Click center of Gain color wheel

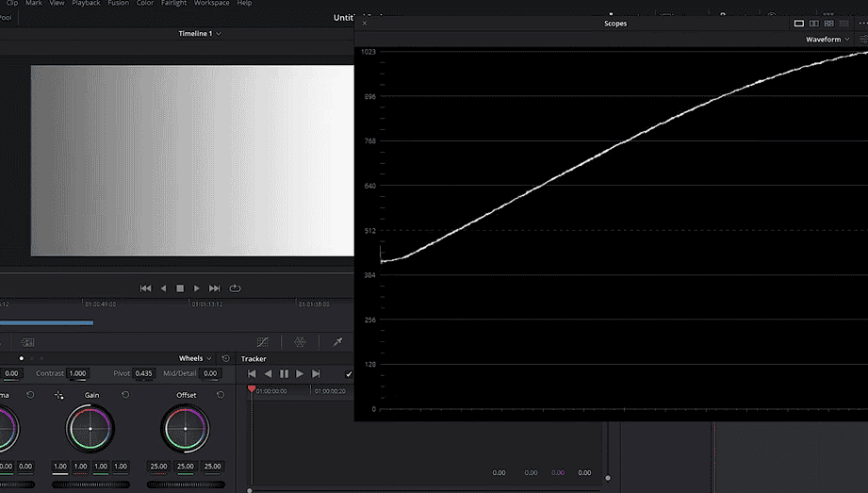click(x=90, y=429)
